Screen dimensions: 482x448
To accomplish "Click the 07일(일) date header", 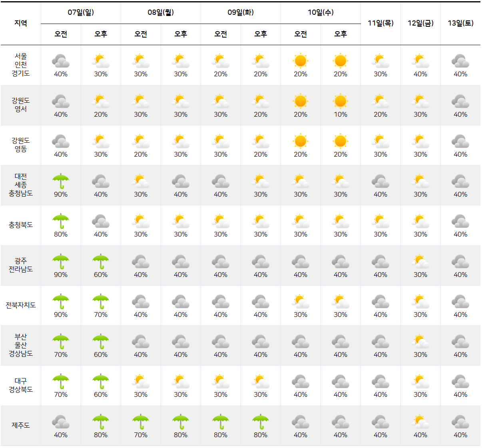I will [81, 12].
